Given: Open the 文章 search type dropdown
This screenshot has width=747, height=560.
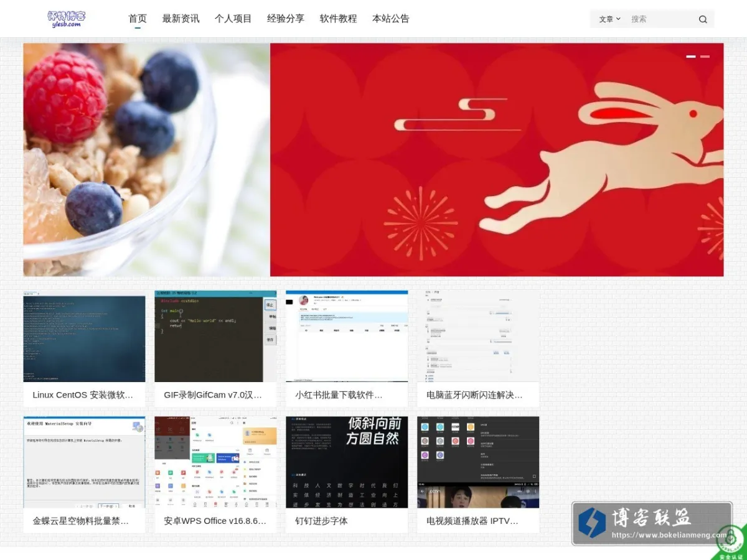Looking at the screenshot, I should (x=609, y=19).
